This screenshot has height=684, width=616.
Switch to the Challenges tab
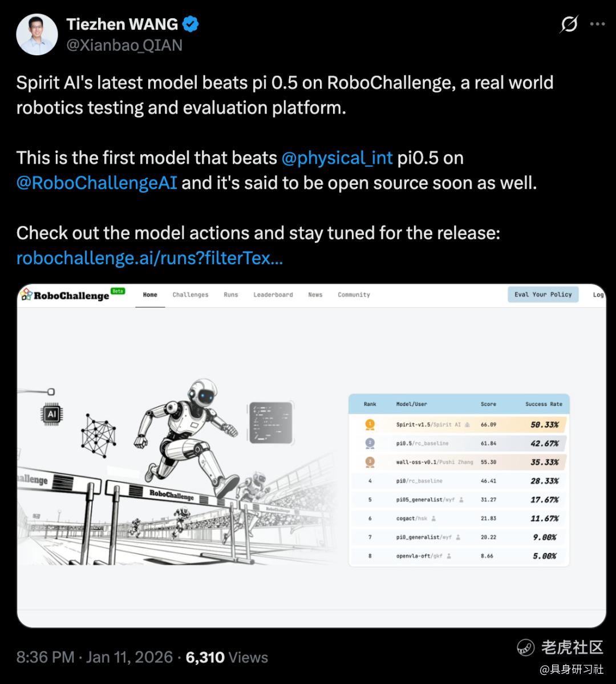(190, 295)
